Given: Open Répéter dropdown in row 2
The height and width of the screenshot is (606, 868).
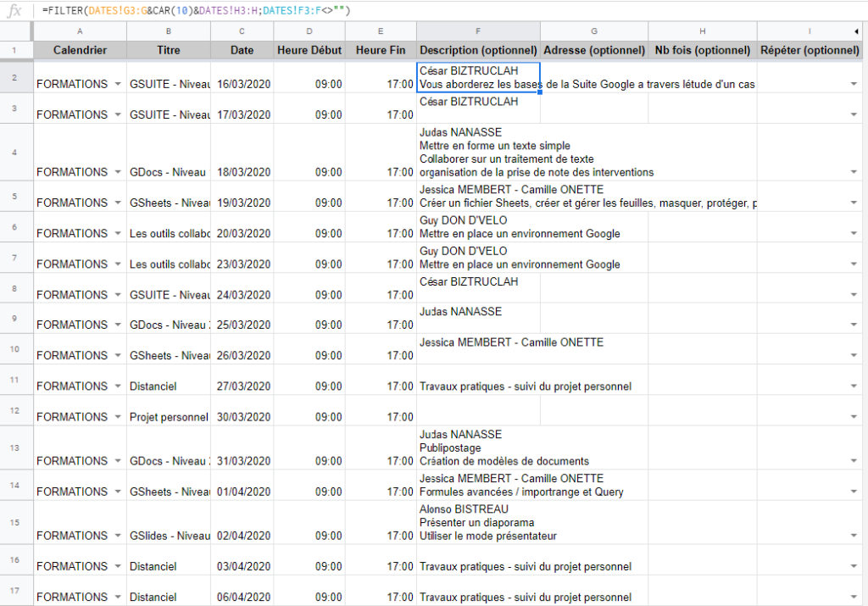Looking at the screenshot, I should [854, 84].
